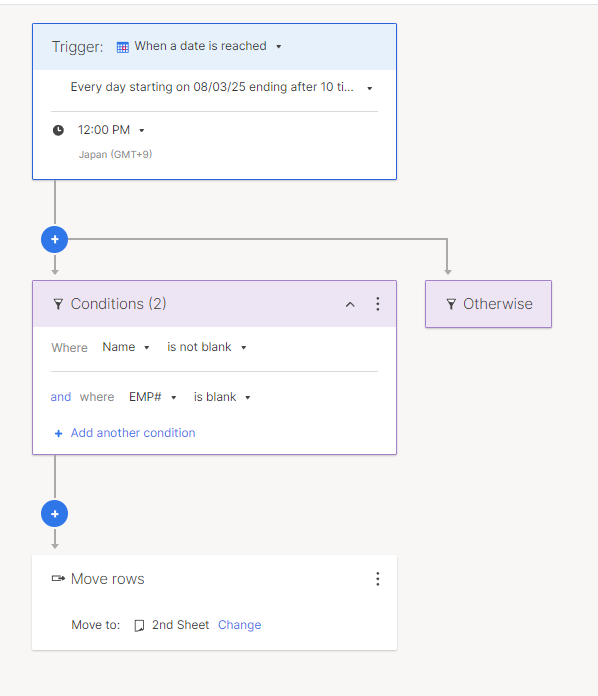Open the 'Every day starting on' schedule dropdown
Screen dimensions: 598x696
click(x=221, y=87)
